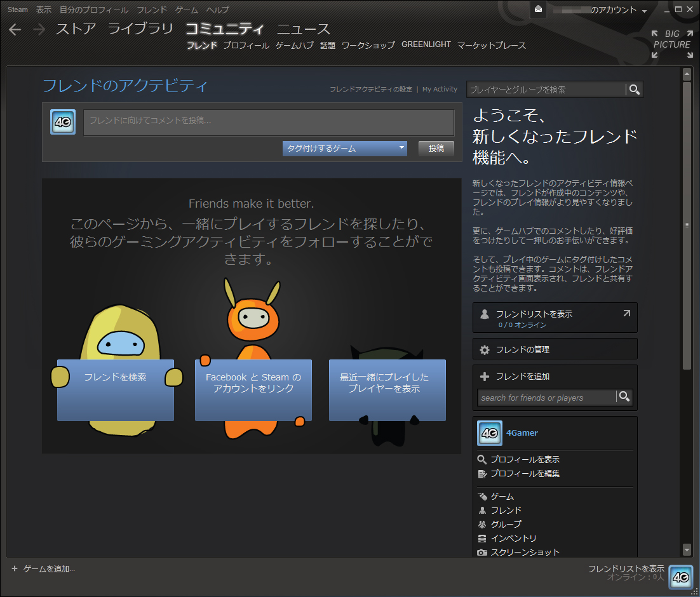Click プロフィールを編集 link

click(525, 473)
